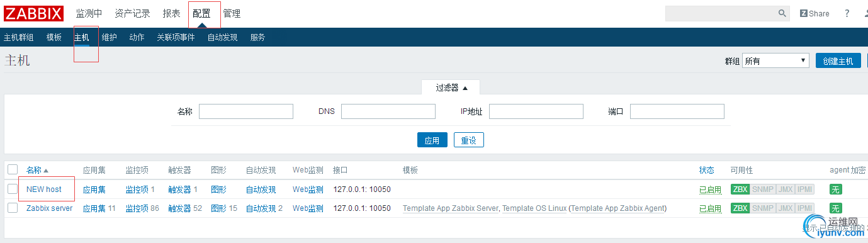Open Template App Zabbix Agent link
The image size is (868, 243).
(618, 208)
